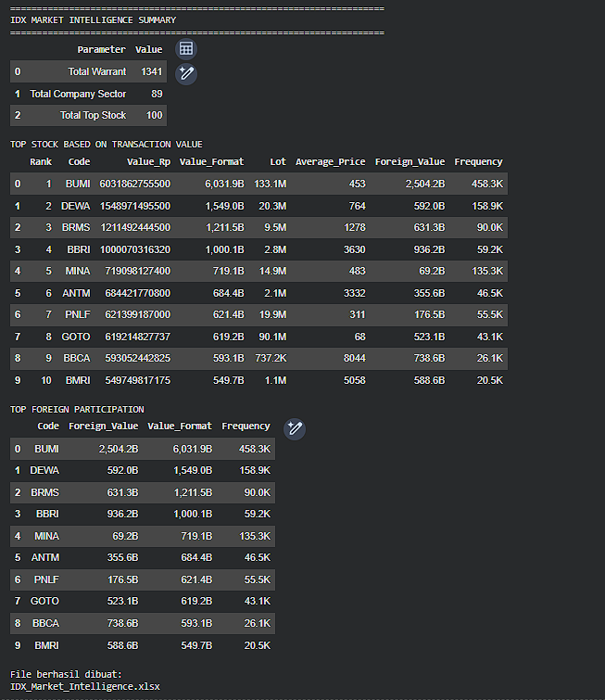605x700 pixels.
Task: Select the 'Total Warrant' parameter cell
Action: 96,71
